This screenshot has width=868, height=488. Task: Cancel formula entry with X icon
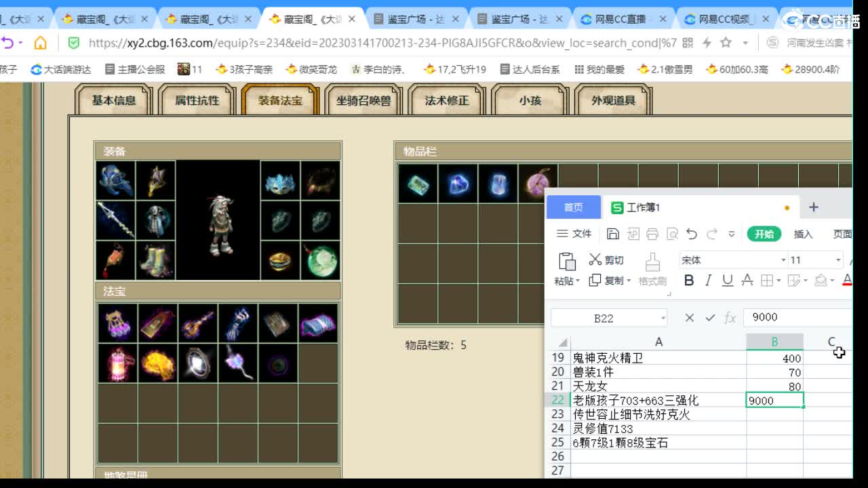(x=689, y=317)
